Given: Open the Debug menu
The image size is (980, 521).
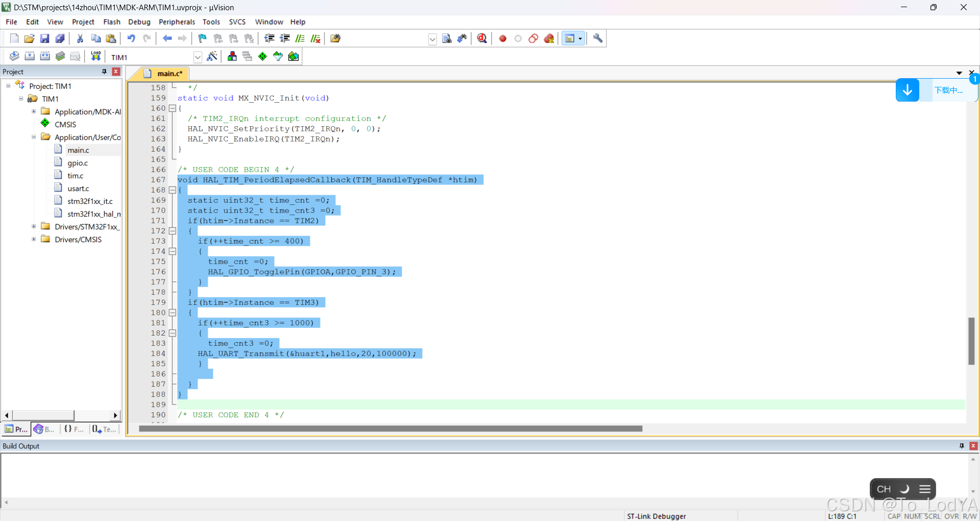Looking at the screenshot, I should [139, 22].
